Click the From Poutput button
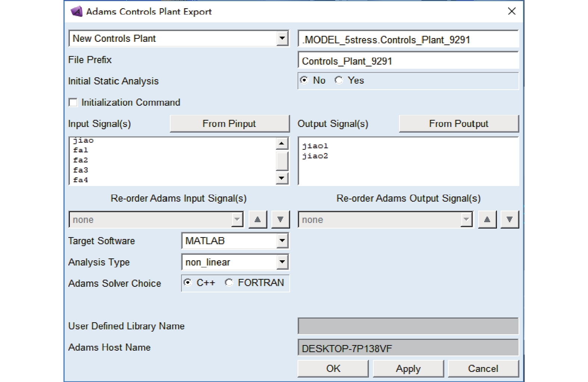Screen dimensions: 588x382 click(459, 124)
